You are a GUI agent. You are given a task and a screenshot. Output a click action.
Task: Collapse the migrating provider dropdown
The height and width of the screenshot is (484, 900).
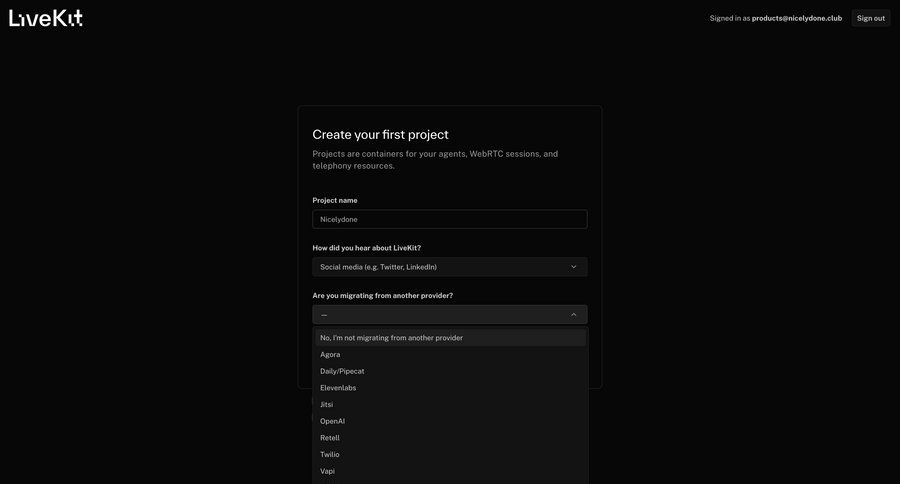tap(449, 315)
